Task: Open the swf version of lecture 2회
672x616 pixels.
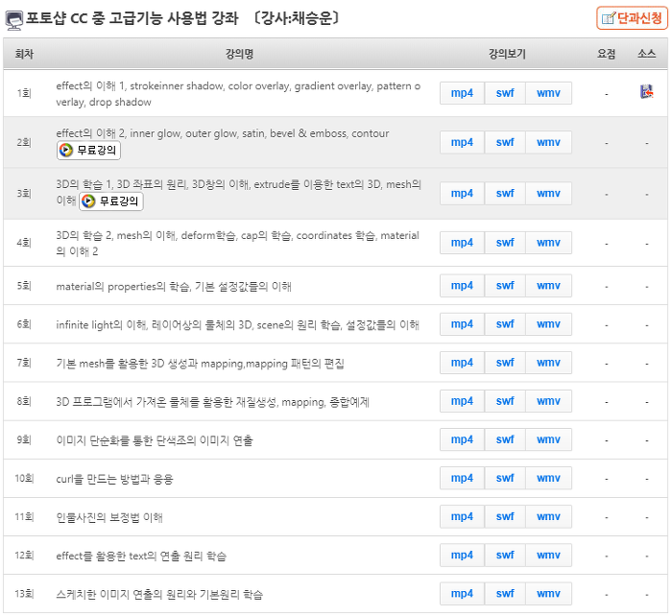Action: [x=505, y=142]
